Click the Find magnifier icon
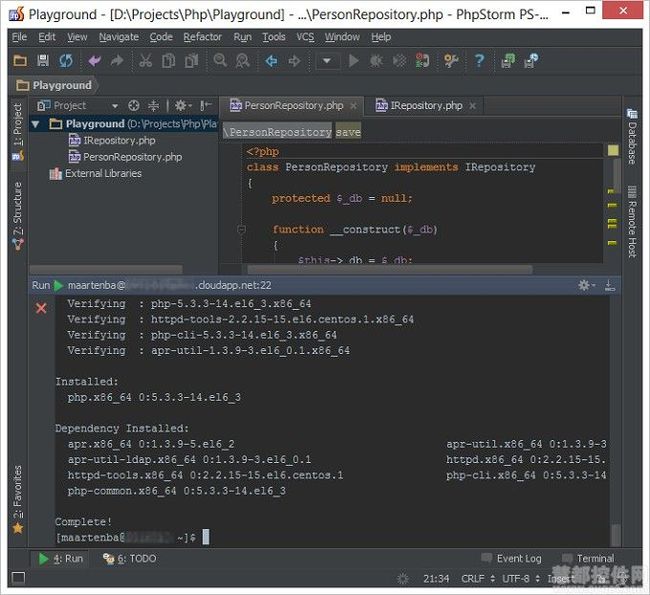The width and height of the screenshot is (650, 595). [x=220, y=61]
